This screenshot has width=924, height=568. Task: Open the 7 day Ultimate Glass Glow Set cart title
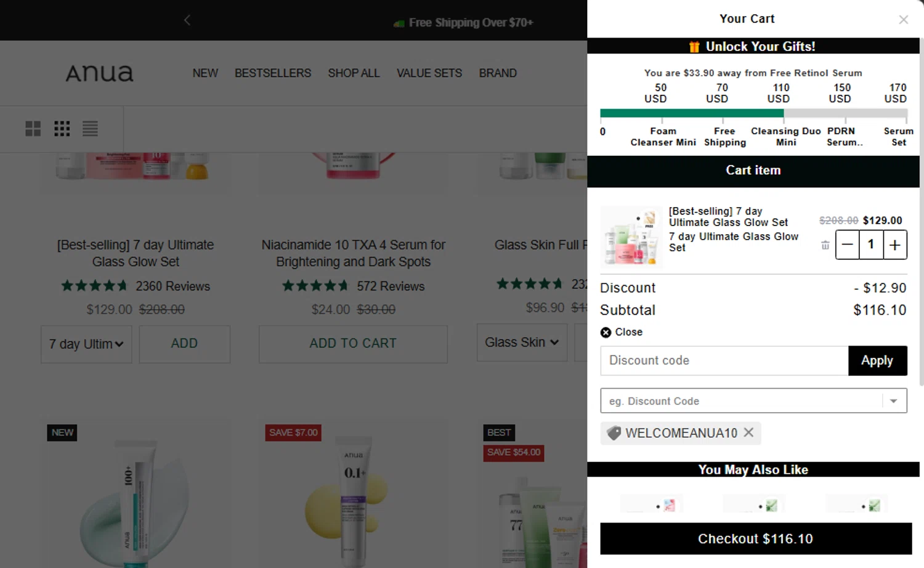tap(728, 217)
